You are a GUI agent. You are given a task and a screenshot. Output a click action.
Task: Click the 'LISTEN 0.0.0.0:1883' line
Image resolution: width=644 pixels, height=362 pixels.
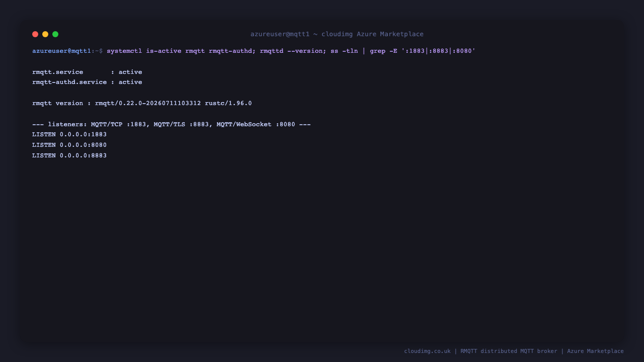click(69, 134)
